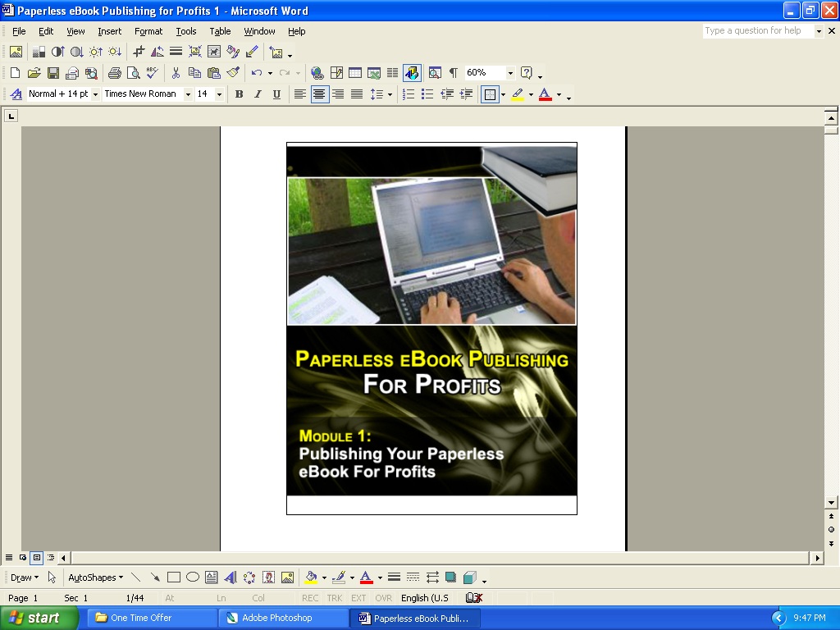The height and width of the screenshot is (630, 840).
Task: Click the Save floppy disk icon
Action: (x=53, y=73)
